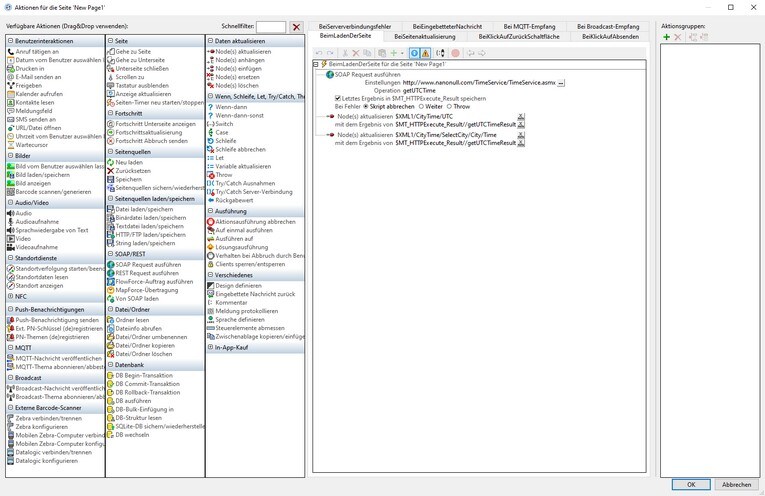The image size is (765, 496).
Task: Click the yellow warning triangle toolbar icon
Action: [426, 53]
